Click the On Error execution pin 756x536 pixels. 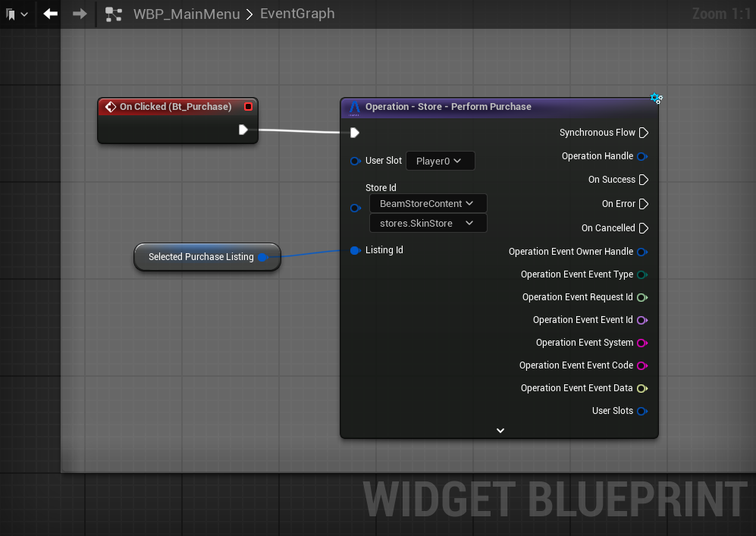click(x=643, y=204)
